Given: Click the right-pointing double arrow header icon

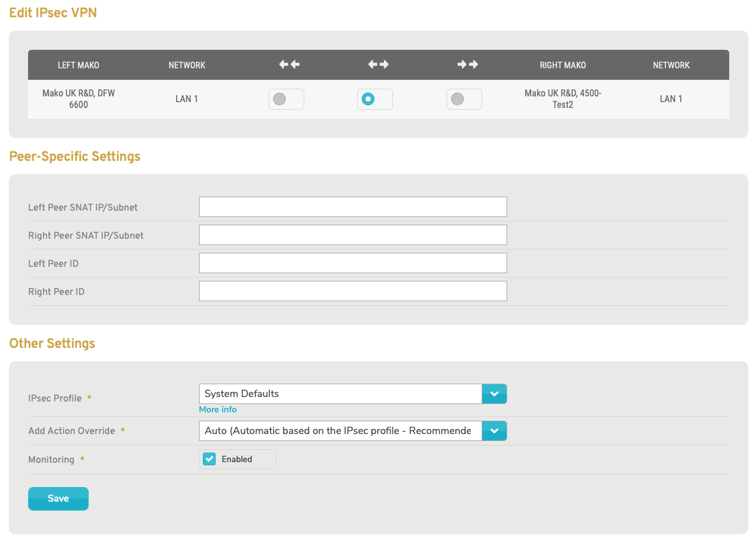Looking at the screenshot, I should tap(468, 64).
